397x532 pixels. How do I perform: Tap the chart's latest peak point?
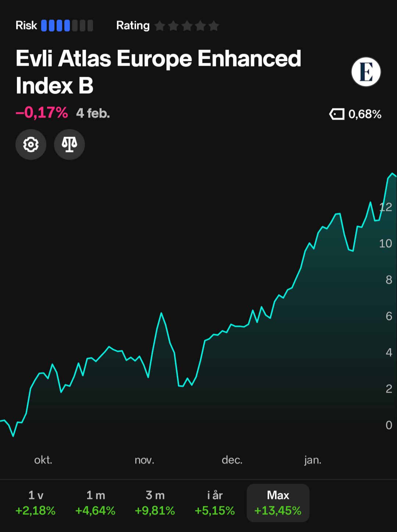[x=392, y=173]
